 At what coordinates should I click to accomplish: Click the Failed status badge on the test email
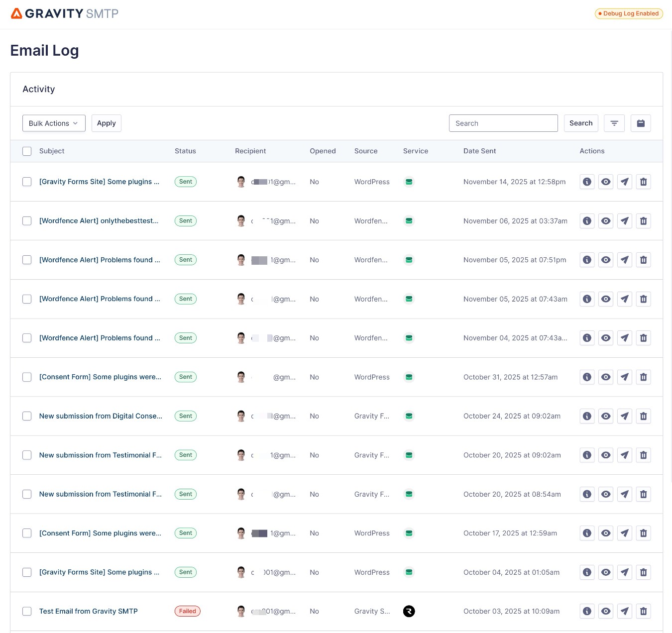(x=187, y=611)
